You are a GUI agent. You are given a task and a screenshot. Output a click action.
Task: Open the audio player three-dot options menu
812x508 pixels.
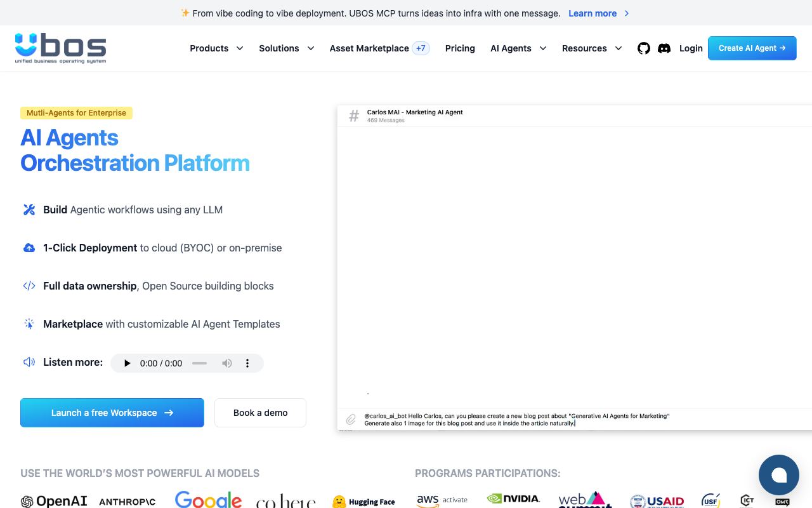click(x=247, y=363)
